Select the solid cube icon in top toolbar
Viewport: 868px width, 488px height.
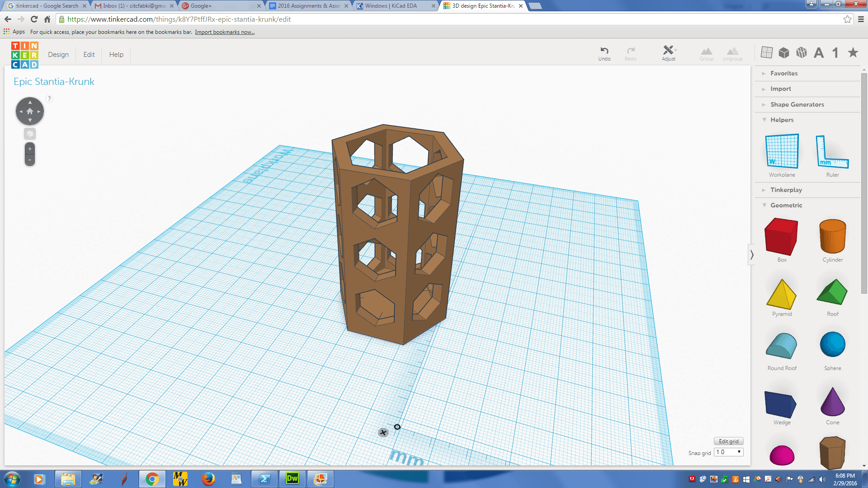[x=784, y=52]
